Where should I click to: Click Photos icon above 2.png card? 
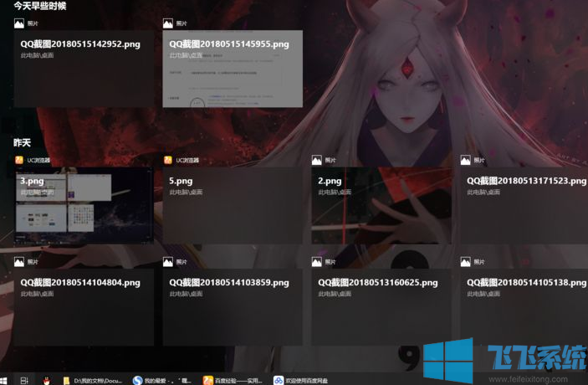pyautogui.click(x=317, y=160)
